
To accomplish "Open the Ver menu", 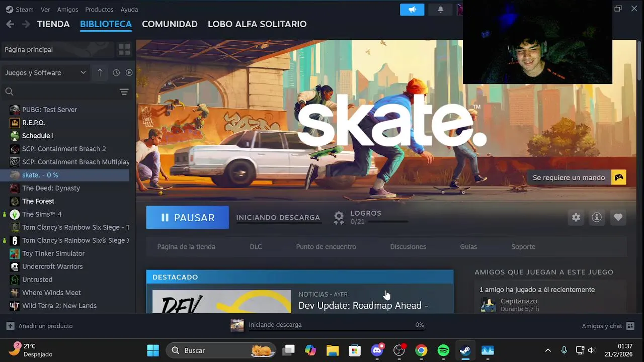I will pos(45,10).
